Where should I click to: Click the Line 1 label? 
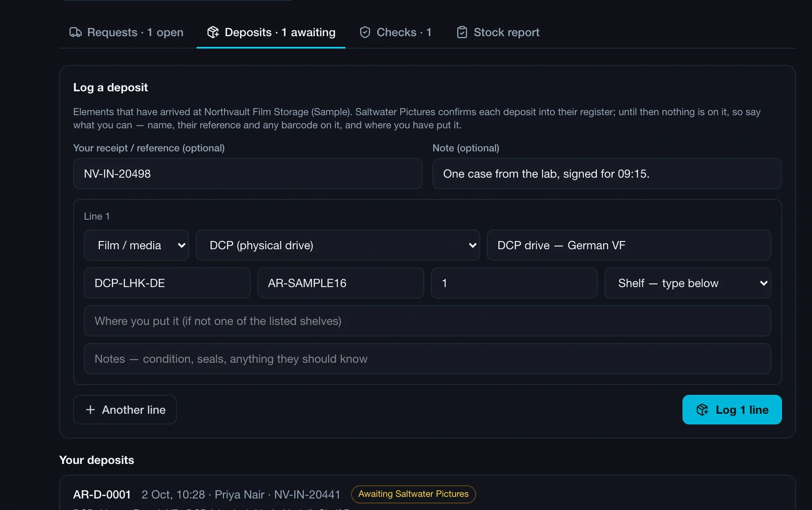coord(97,217)
